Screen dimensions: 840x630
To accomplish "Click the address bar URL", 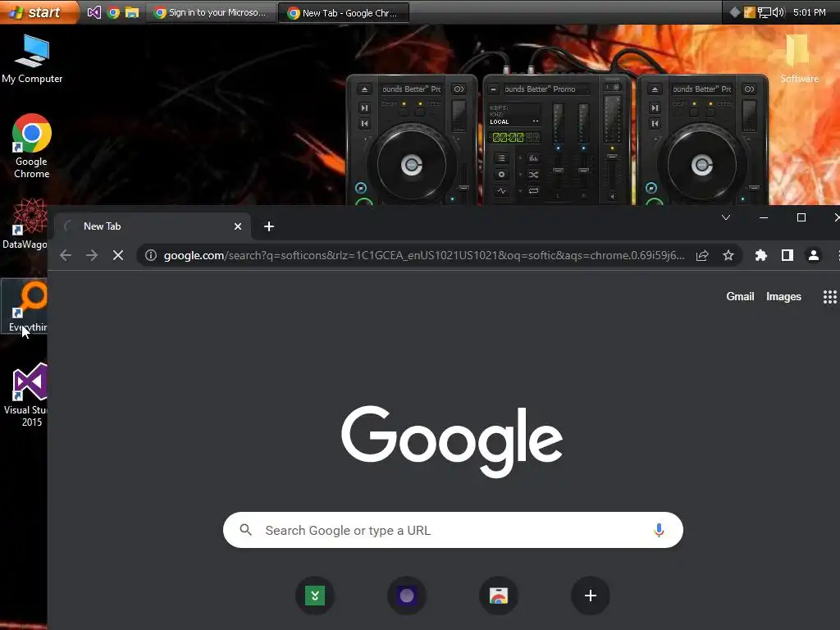I will pos(424,256).
